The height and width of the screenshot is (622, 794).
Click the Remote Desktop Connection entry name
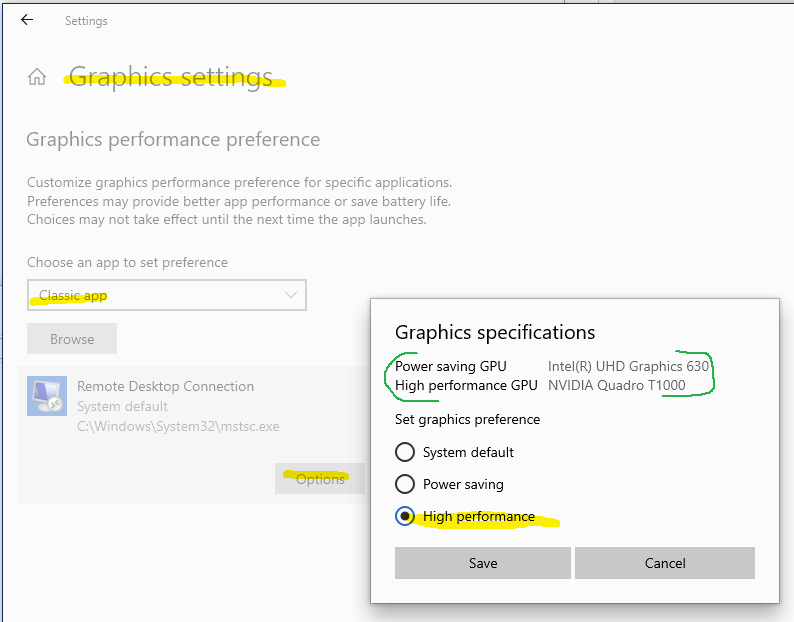click(166, 386)
